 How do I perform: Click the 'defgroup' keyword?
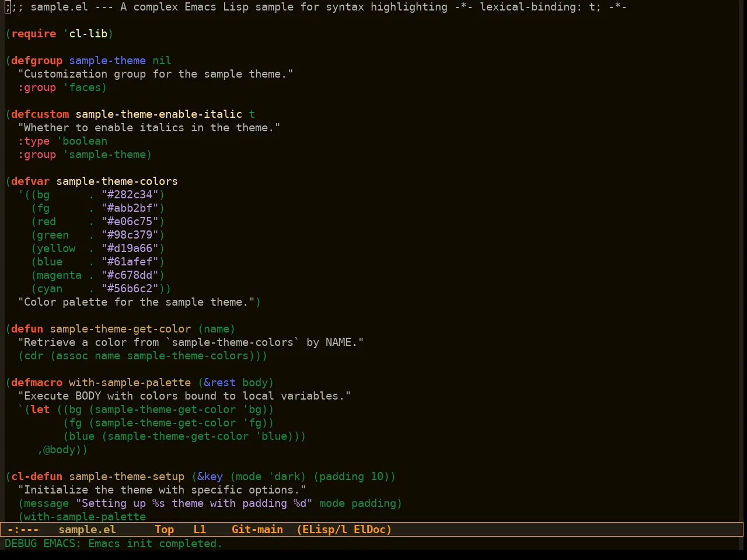point(37,61)
